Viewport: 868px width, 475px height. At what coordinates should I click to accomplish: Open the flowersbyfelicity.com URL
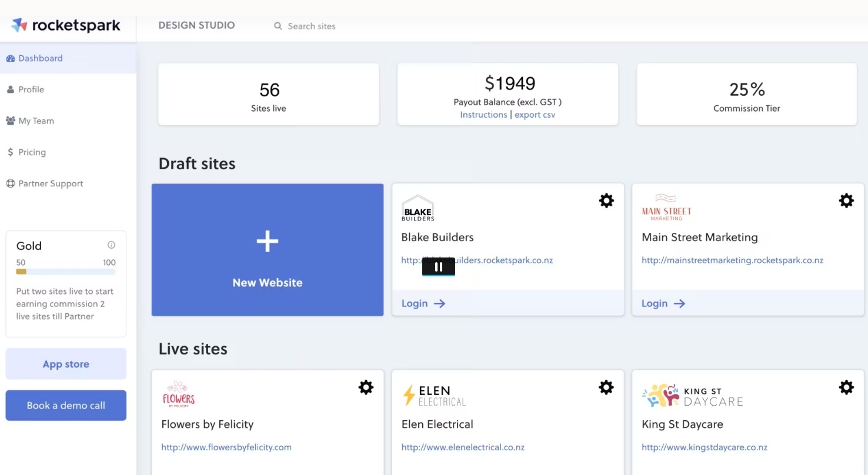click(x=226, y=447)
